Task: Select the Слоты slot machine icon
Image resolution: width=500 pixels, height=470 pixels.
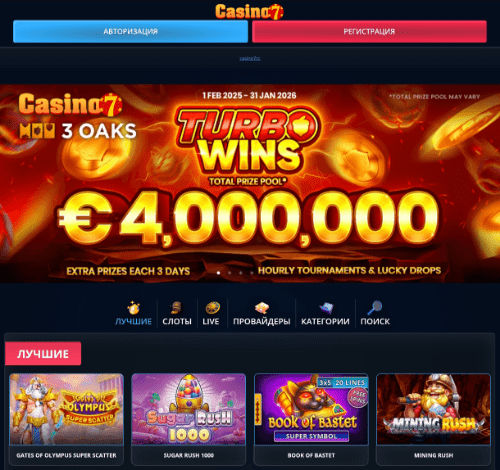Action: pyautogui.click(x=177, y=308)
